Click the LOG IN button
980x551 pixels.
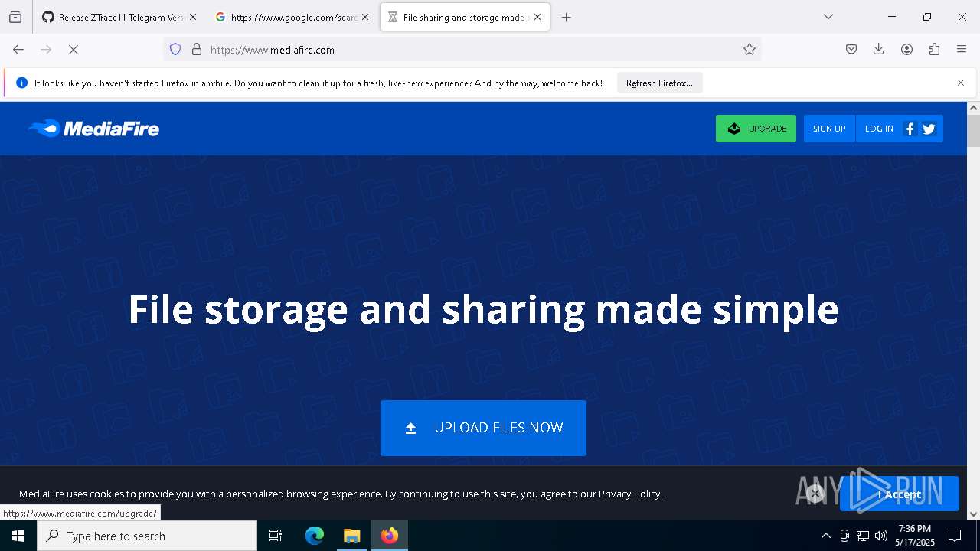click(879, 129)
